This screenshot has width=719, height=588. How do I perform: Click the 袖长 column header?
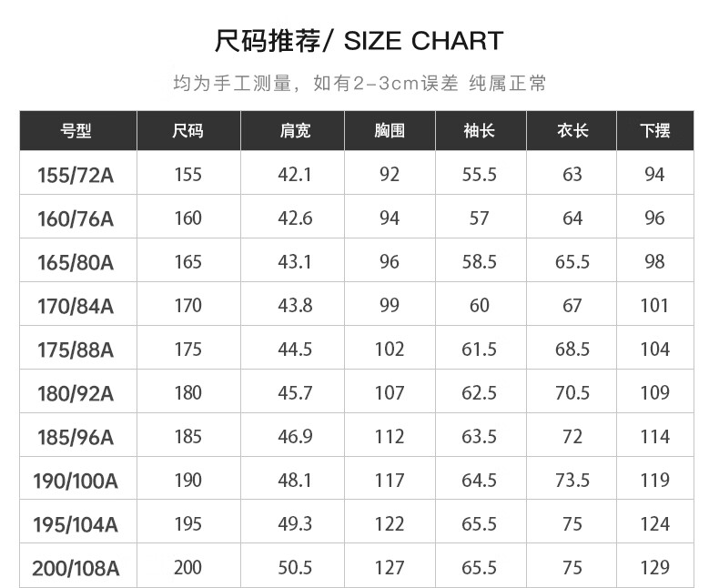click(x=480, y=131)
